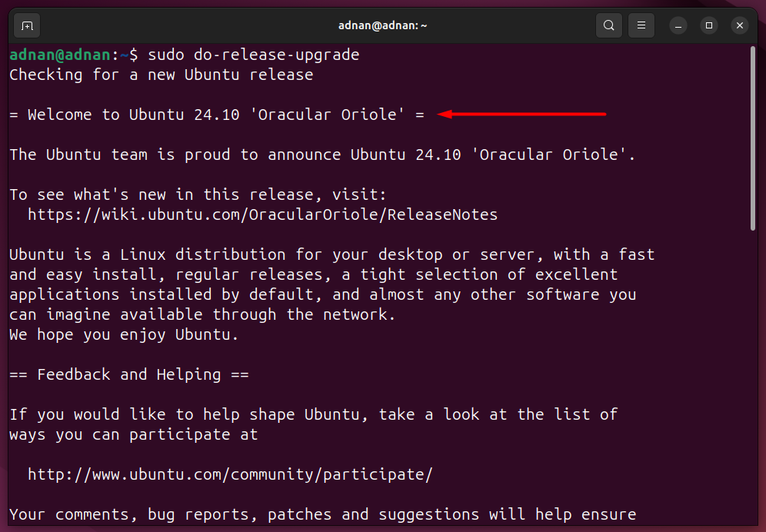This screenshot has height=532, width=766.
Task: Click 'The Ubuntu team is proud' line
Action: coord(322,155)
